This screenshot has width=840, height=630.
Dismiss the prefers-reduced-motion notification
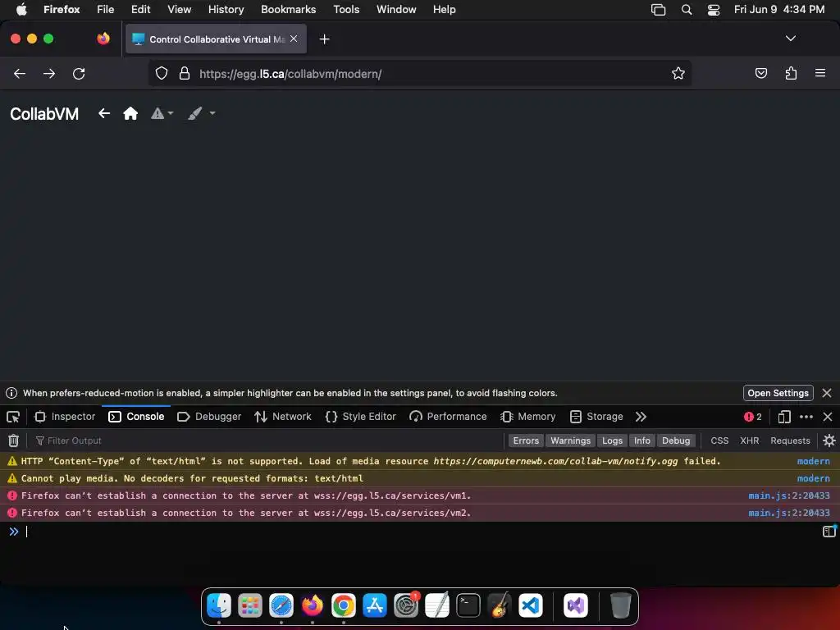tap(827, 393)
